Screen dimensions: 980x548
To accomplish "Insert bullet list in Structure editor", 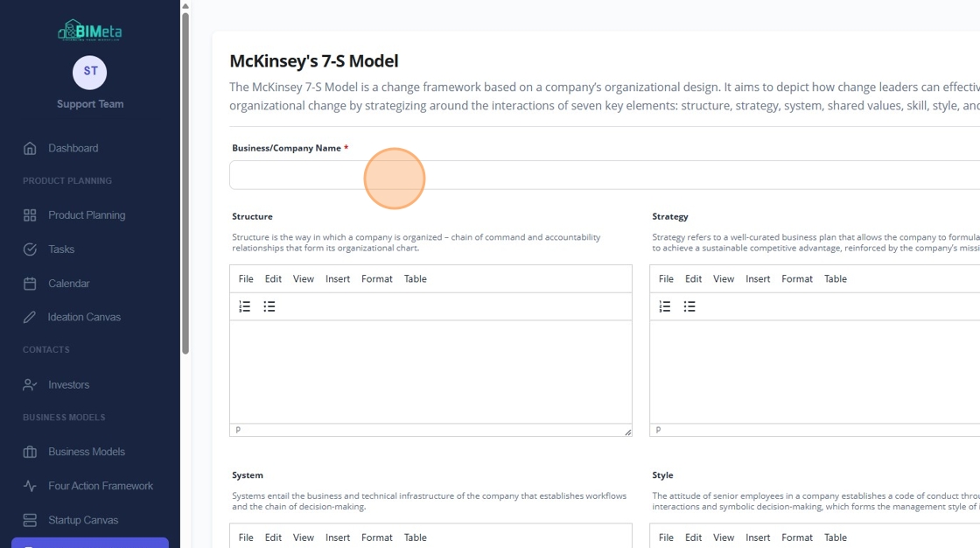I will [x=269, y=306].
